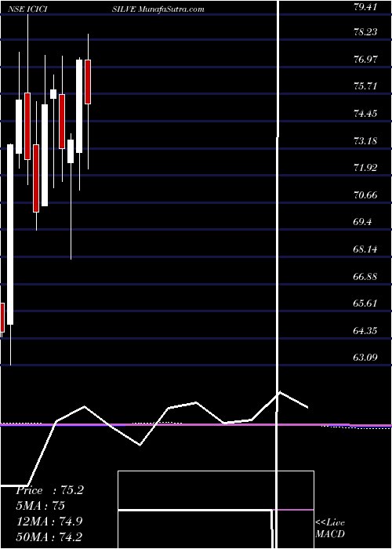Screen dimensions: 392x549
Task: Click the SILVE MunafaSutra.com title text
Action: 158,9
